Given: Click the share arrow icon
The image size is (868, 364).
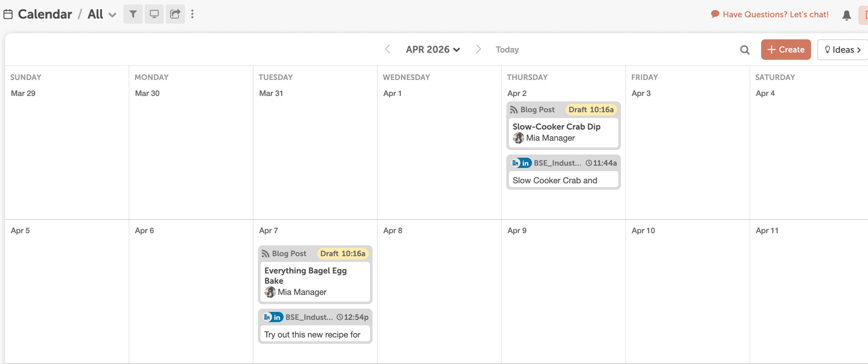Looking at the screenshot, I should point(175,14).
